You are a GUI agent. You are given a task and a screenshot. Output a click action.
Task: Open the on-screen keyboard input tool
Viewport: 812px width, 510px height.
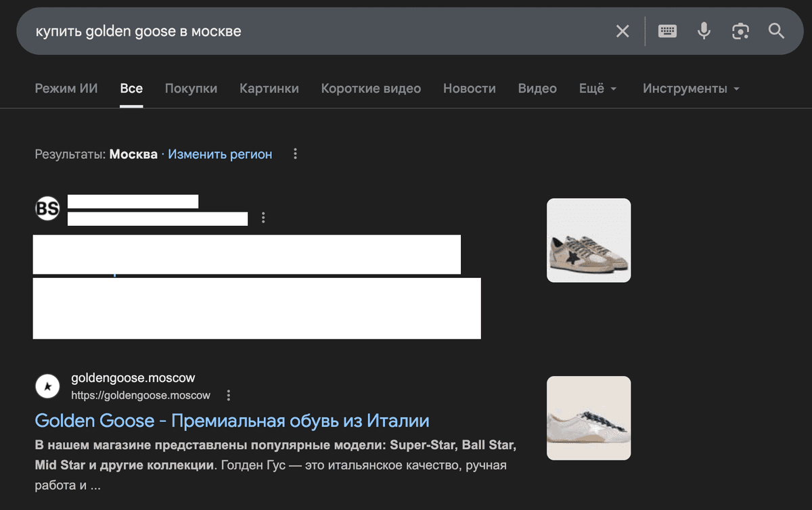point(668,31)
